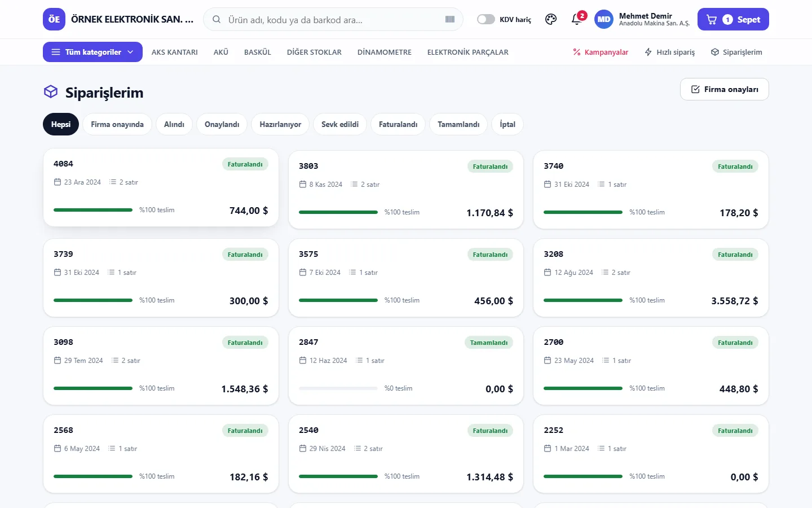Open notifications bell with 2 alerts
The height and width of the screenshot is (508, 812).
point(577,19)
